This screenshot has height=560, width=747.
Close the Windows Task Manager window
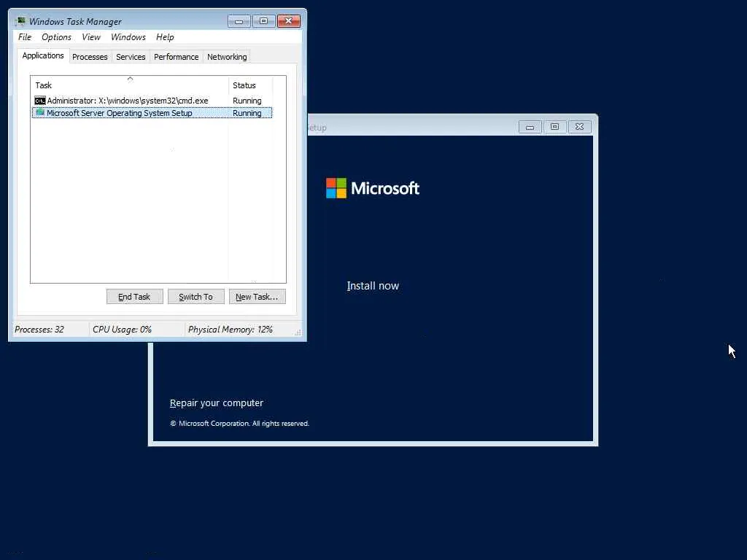click(x=289, y=21)
